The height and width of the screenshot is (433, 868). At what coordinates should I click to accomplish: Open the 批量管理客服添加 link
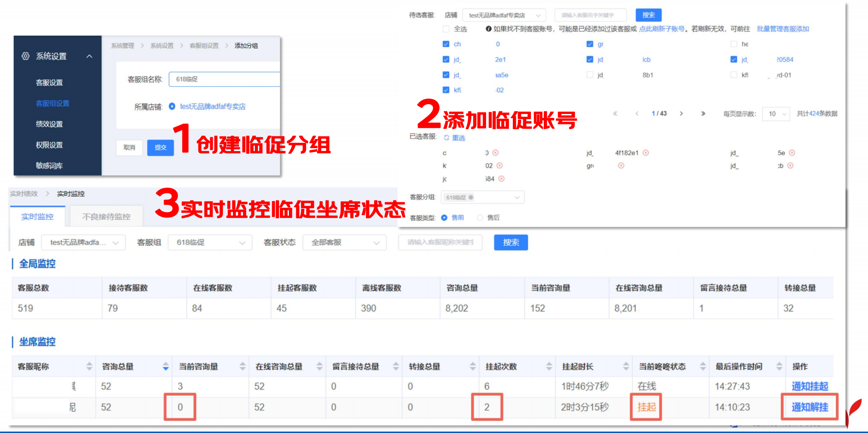point(783,29)
